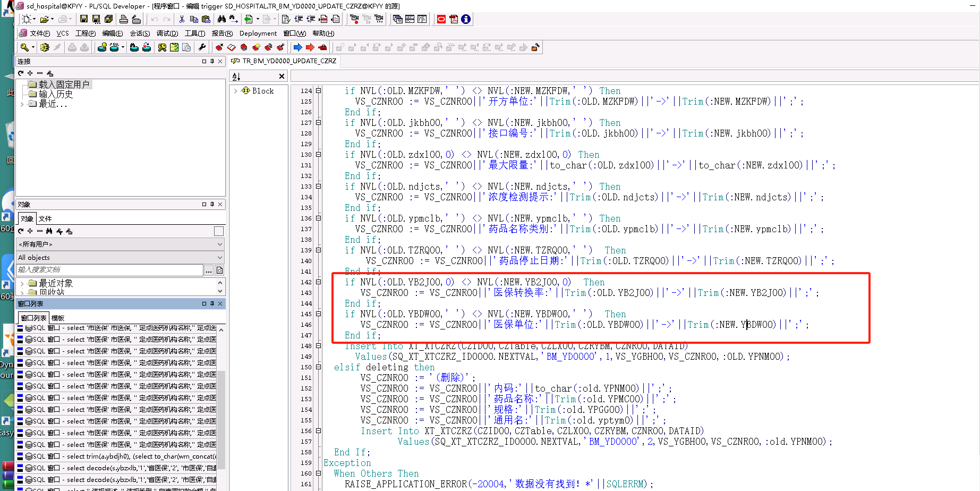The image size is (980, 491).
Task: Click the Oracle red logo icon
Action: [x=441, y=19]
